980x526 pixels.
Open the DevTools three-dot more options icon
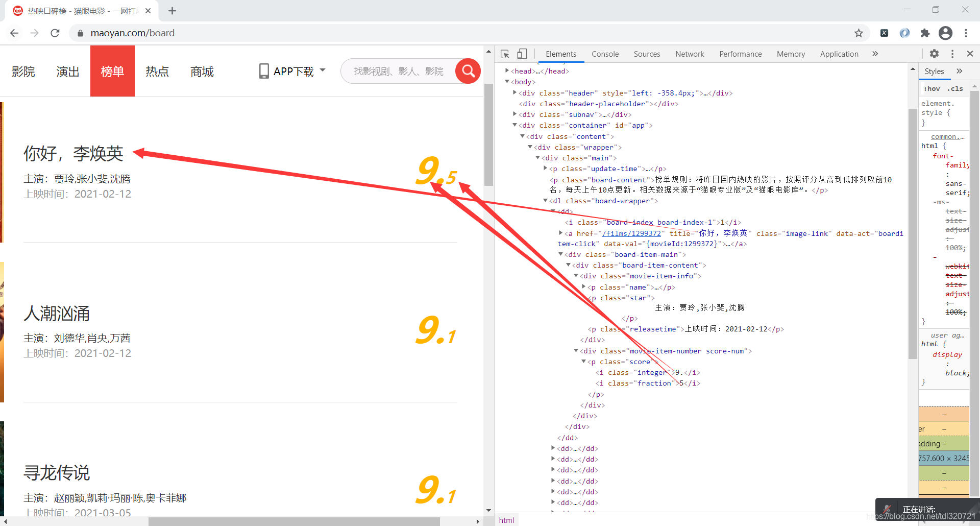(952, 54)
